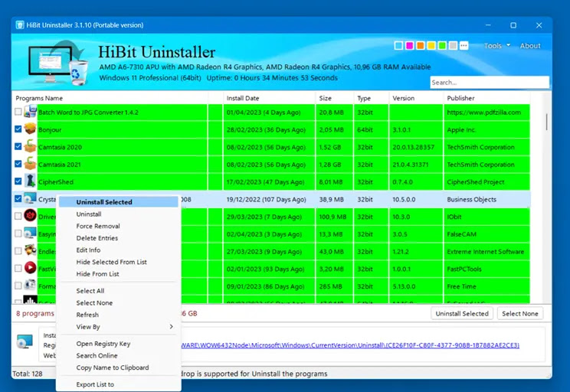This screenshot has height=392, width=570.
Task: Select Delete Entries menu item
Action: [x=119, y=238]
